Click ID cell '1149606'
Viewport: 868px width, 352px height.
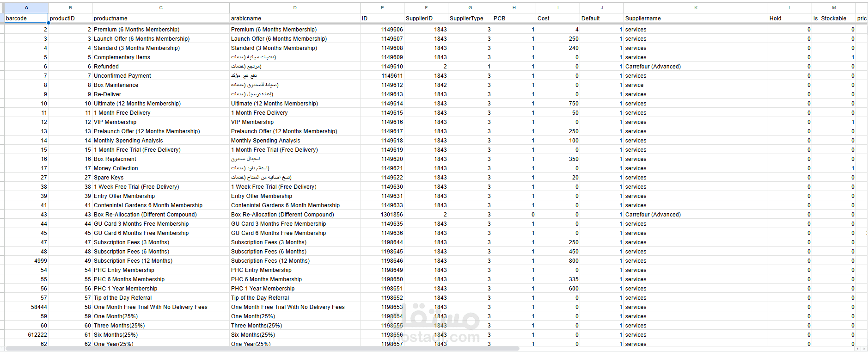point(382,30)
